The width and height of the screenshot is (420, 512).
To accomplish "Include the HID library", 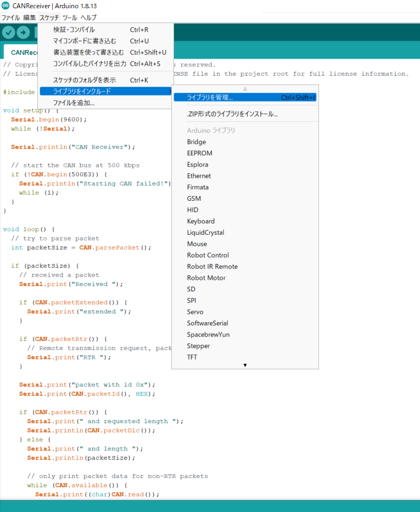I will point(245,210).
